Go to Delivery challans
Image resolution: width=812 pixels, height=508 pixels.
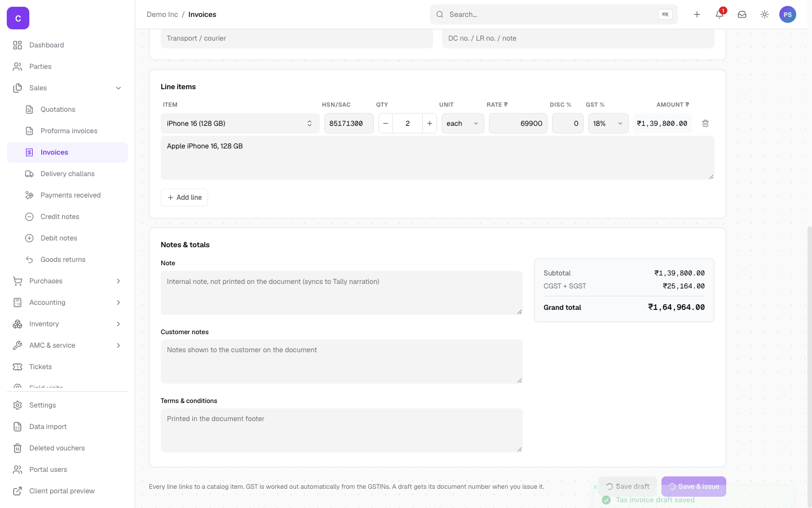click(x=67, y=174)
